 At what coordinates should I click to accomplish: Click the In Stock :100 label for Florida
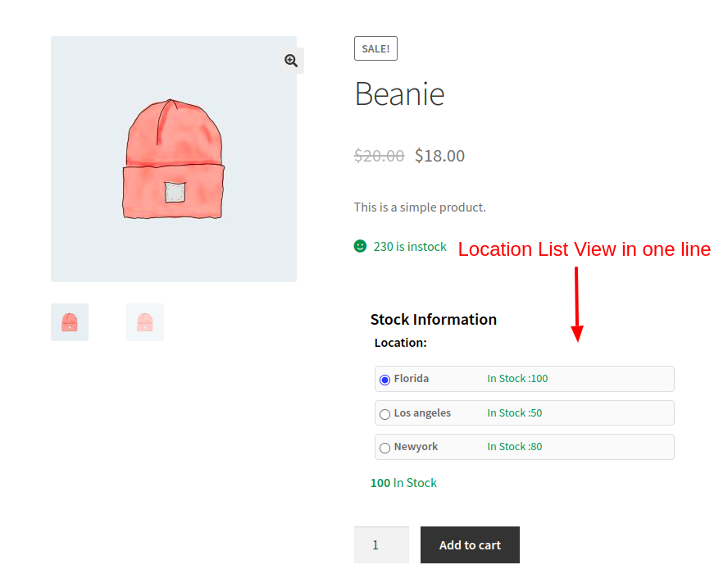(516, 379)
